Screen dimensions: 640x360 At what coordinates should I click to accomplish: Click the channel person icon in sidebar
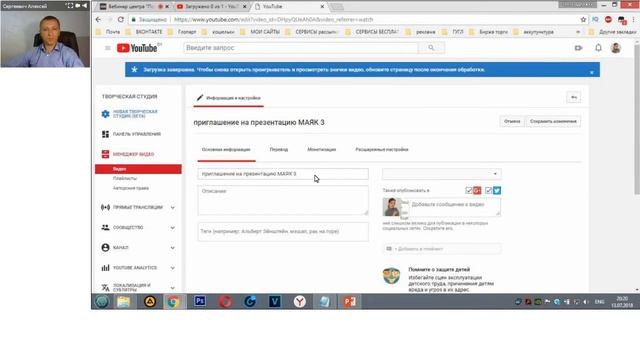105,247
